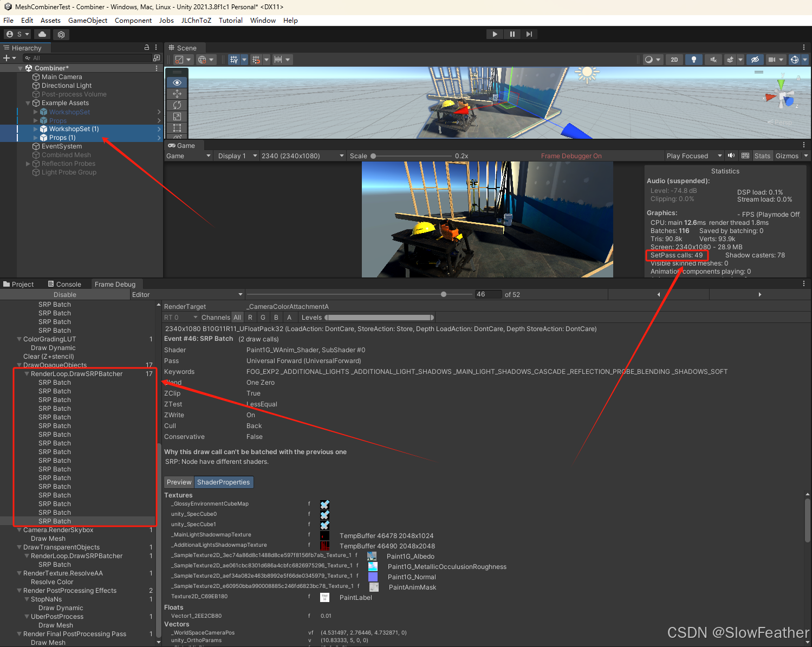Toggle Scene audio mute button
This screenshot has height=647, width=812.
click(x=713, y=60)
